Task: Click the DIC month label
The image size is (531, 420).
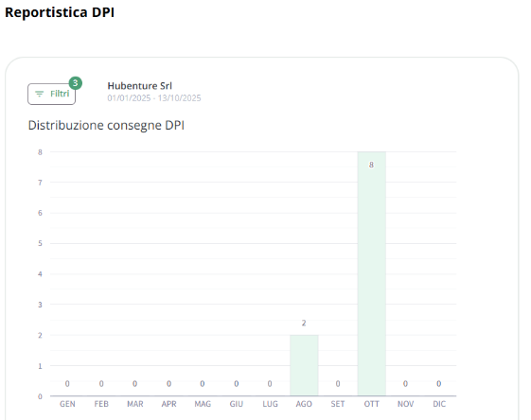Action: (439, 404)
